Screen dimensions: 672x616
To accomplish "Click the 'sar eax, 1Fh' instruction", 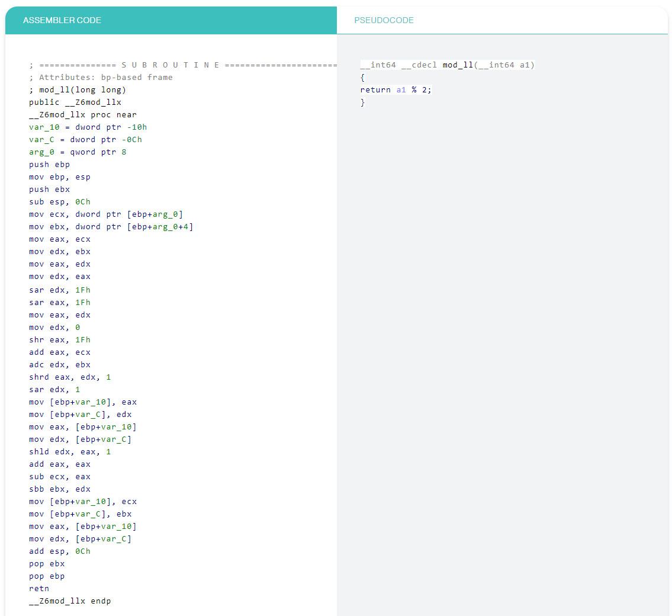I will pos(60,303).
